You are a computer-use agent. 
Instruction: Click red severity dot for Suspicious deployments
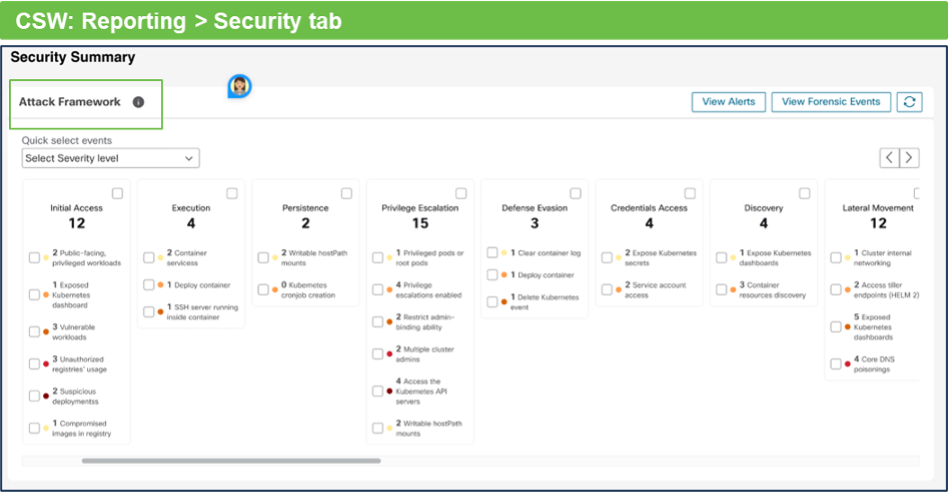click(46, 396)
